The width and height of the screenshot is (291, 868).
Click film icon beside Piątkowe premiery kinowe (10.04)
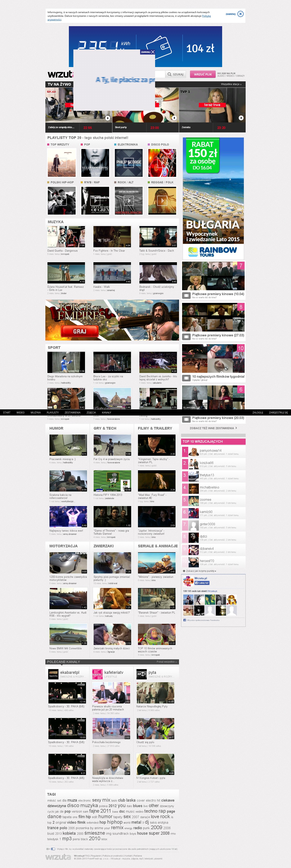pos(186,296)
